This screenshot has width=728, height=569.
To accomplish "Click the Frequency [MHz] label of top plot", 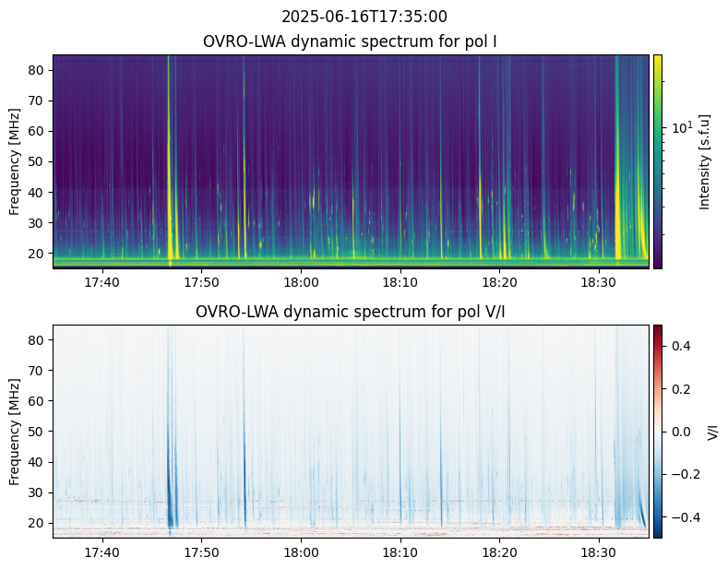I will [15, 161].
